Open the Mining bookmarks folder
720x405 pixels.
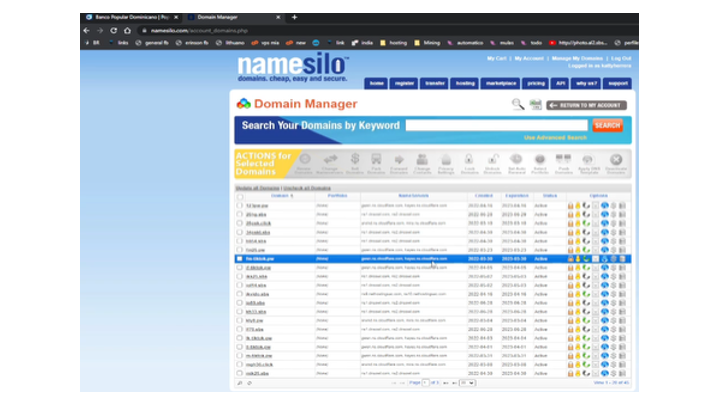pos(427,43)
